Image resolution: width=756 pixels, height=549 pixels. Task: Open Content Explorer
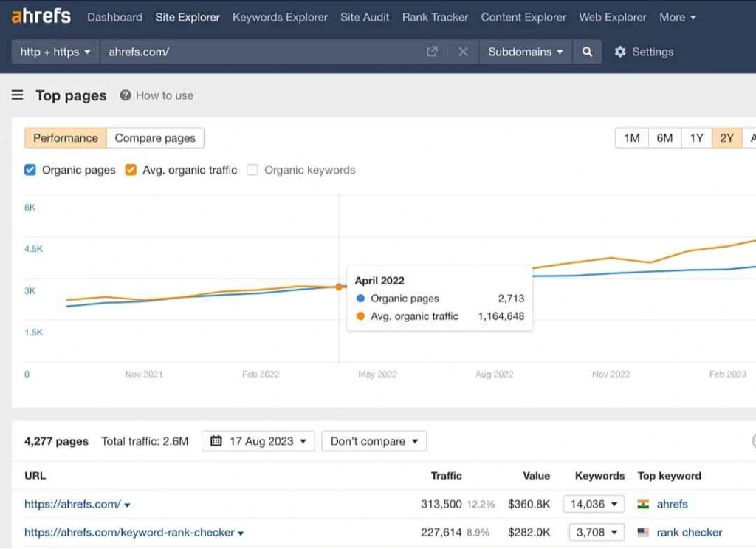[x=523, y=18]
